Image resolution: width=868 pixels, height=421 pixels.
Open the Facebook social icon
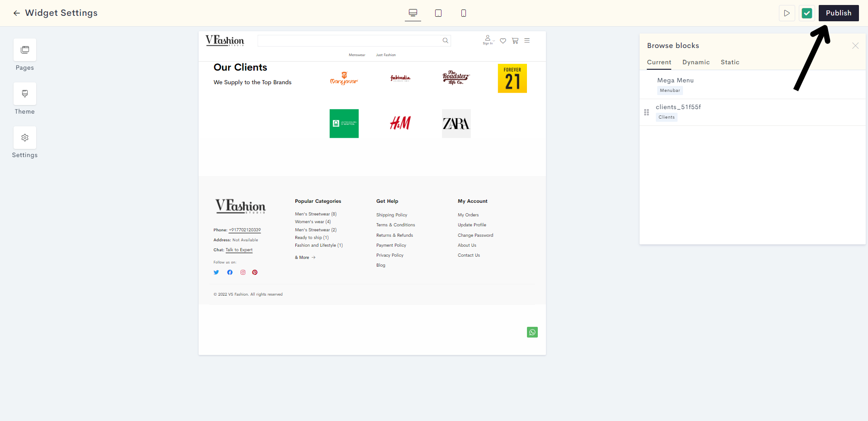230,273
